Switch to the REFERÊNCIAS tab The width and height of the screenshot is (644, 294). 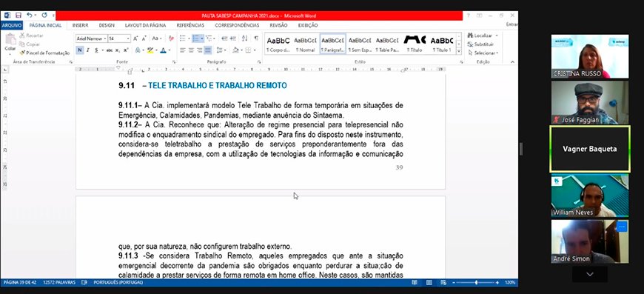pos(190,25)
